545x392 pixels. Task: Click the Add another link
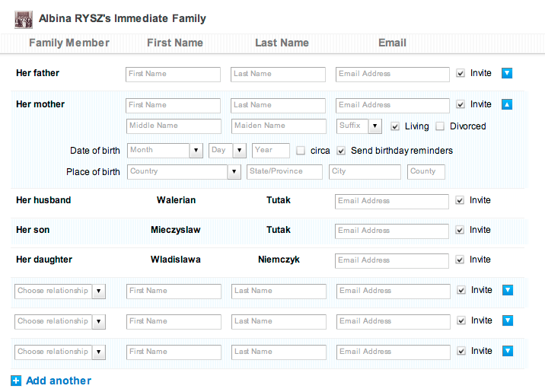pos(59,381)
